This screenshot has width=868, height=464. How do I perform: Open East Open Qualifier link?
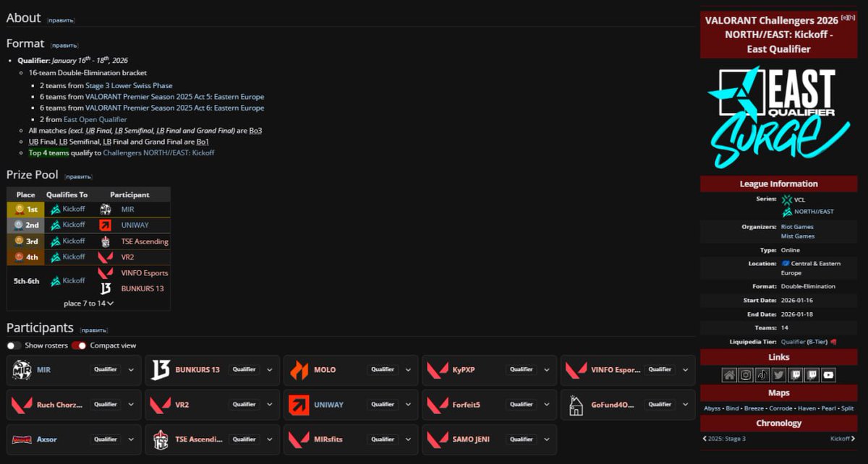pyautogui.click(x=95, y=119)
